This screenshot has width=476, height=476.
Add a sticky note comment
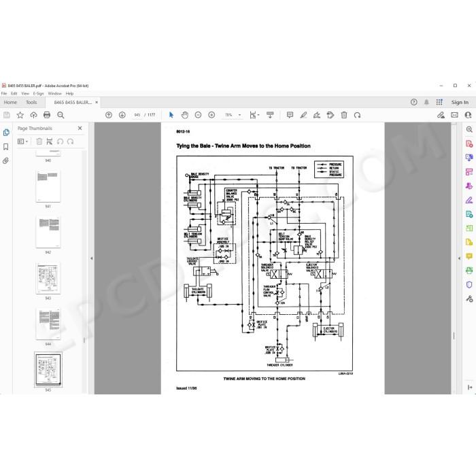pyautogui.click(x=290, y=115)
